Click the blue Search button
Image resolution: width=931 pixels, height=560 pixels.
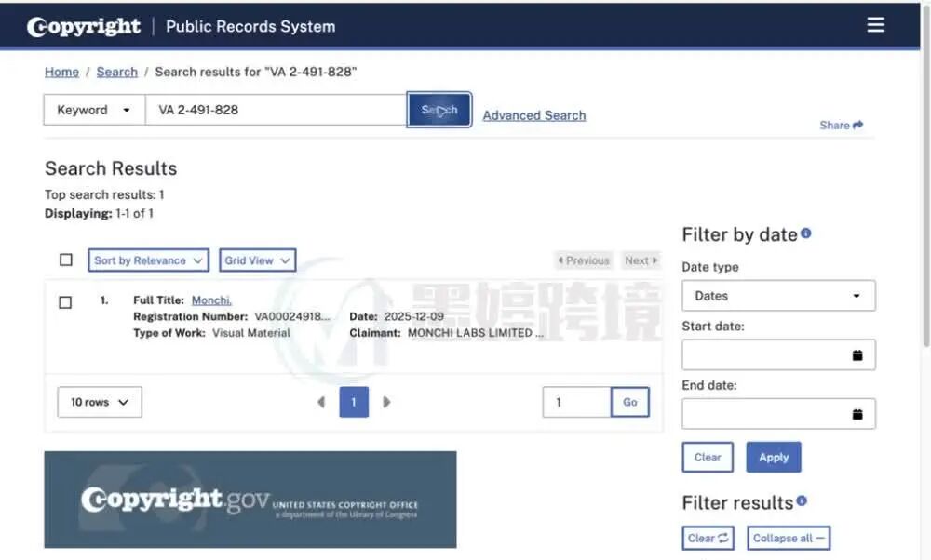click(x=439, y=110)
